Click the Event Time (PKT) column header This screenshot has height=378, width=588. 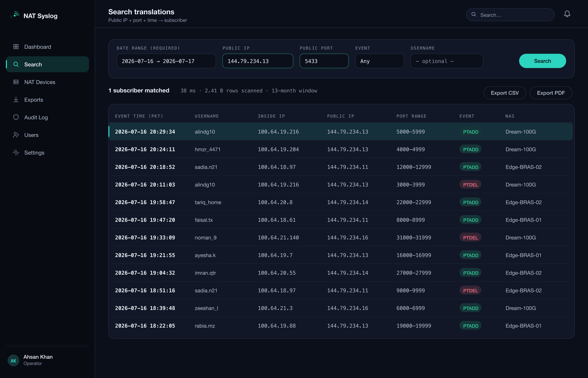(x=139, y=116)
